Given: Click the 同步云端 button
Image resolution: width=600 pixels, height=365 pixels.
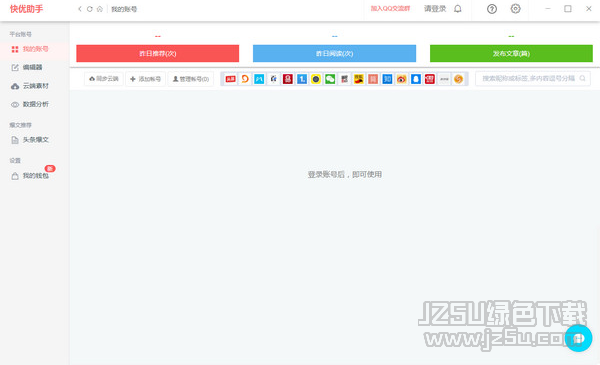Looking at the screenshot, I should point(104,79).
